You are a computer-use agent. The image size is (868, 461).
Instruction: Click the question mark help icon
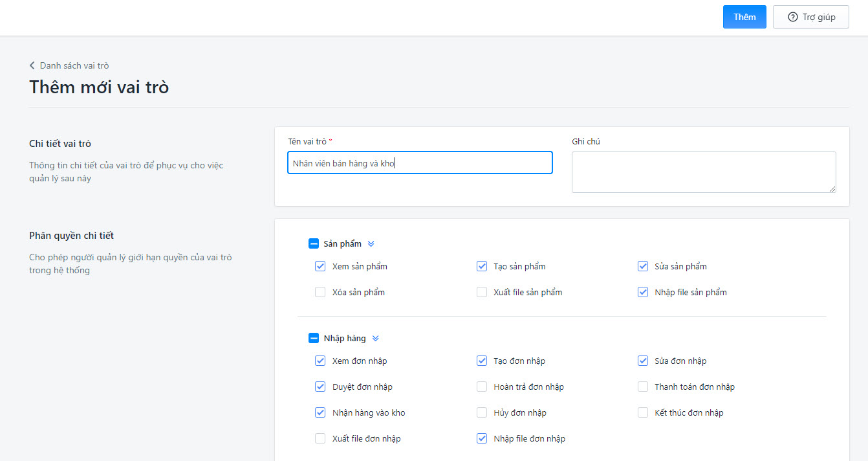click(792, 17)
